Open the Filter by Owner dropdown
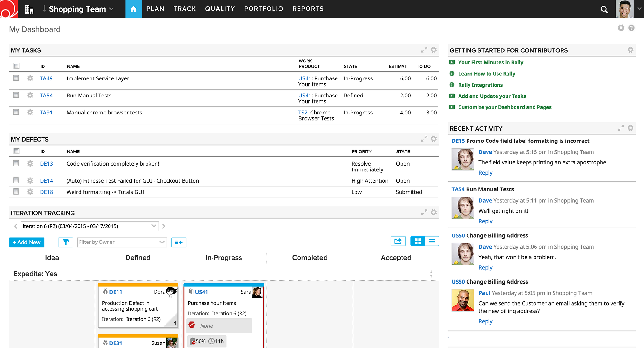 click(x=162, y=242)
